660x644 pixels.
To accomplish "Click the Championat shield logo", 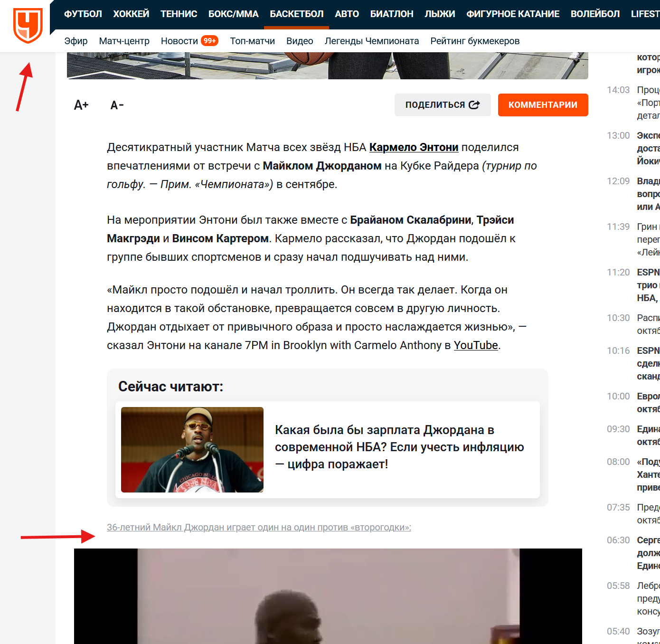I will click(28, 25).
